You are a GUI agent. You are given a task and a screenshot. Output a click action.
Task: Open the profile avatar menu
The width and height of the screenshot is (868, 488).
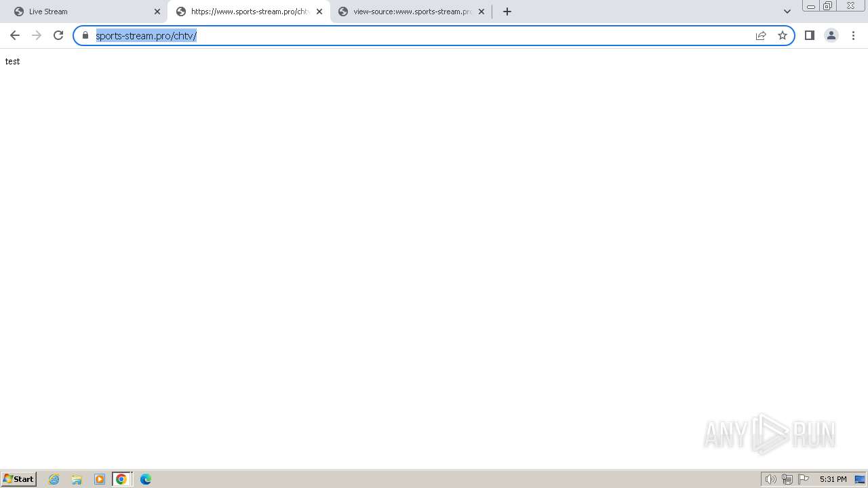[831, 35]
